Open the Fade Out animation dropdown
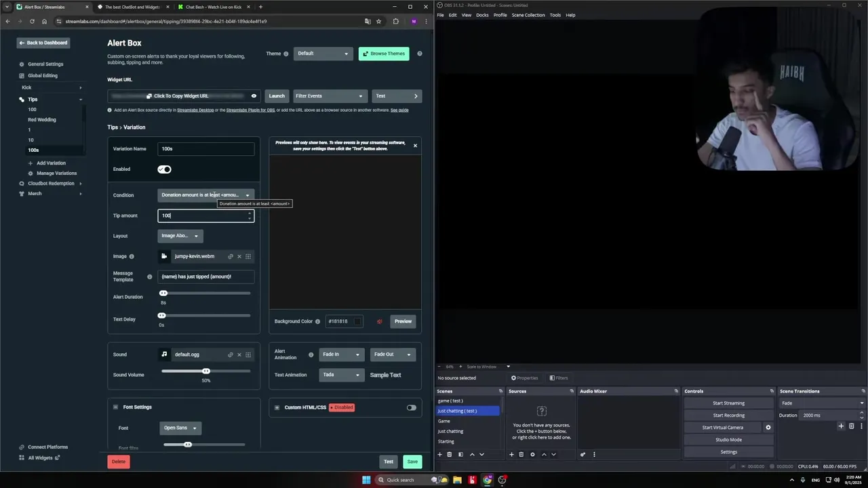Viewport: 868px width, 488px height. tap(393, 354)
